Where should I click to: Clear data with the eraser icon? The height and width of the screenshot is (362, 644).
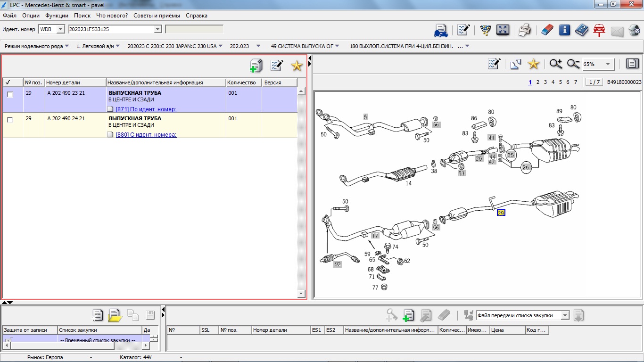point(546,30)
